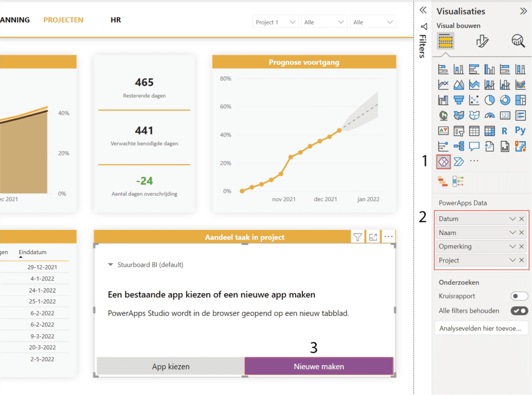The image size is (532, 395).
Task: Remove the Naam field
Action: point(522,232)
